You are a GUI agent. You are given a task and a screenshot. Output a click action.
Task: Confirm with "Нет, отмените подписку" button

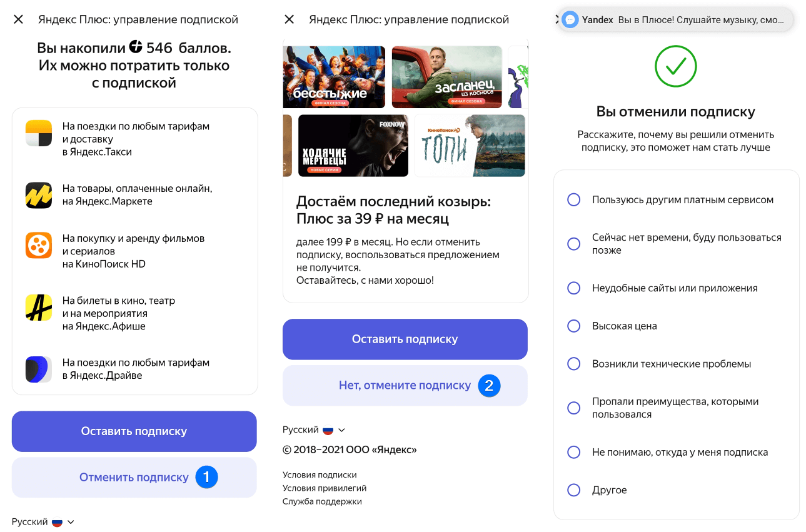coord(405,386)
